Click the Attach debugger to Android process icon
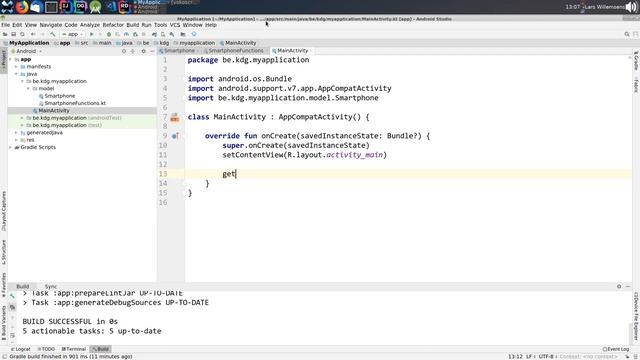640x360 pixels. click(x=135, y=34)
